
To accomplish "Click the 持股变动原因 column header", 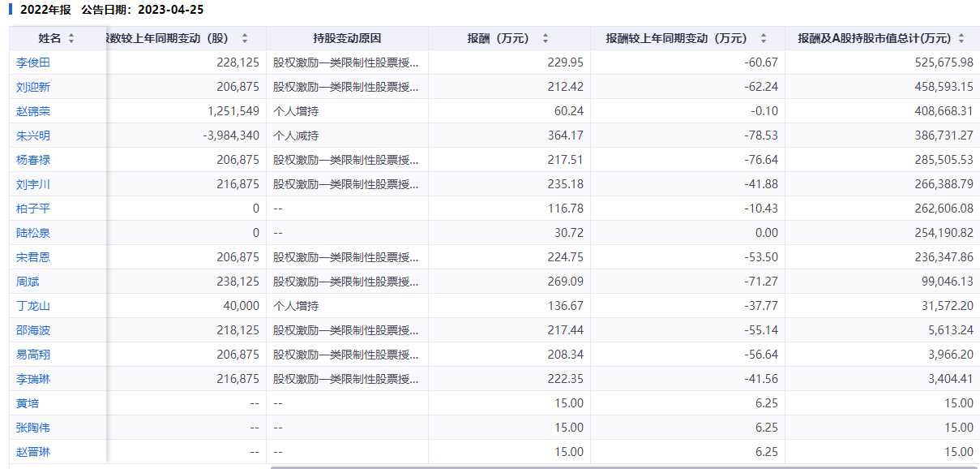I will tap(347, 38).
